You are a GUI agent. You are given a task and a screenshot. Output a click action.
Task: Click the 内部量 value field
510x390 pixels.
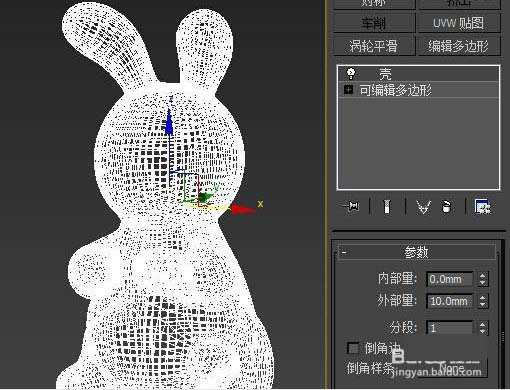pyautogui.click(x=449, y=279)
